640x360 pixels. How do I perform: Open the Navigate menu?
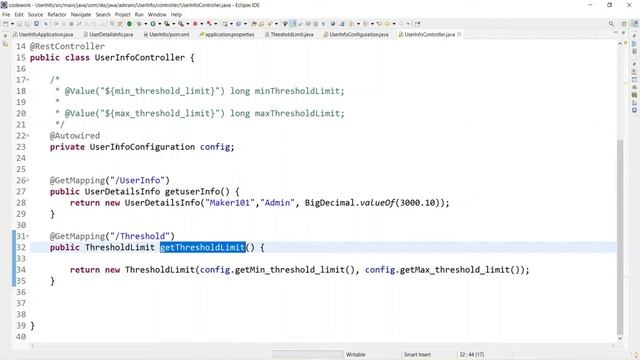81,14
